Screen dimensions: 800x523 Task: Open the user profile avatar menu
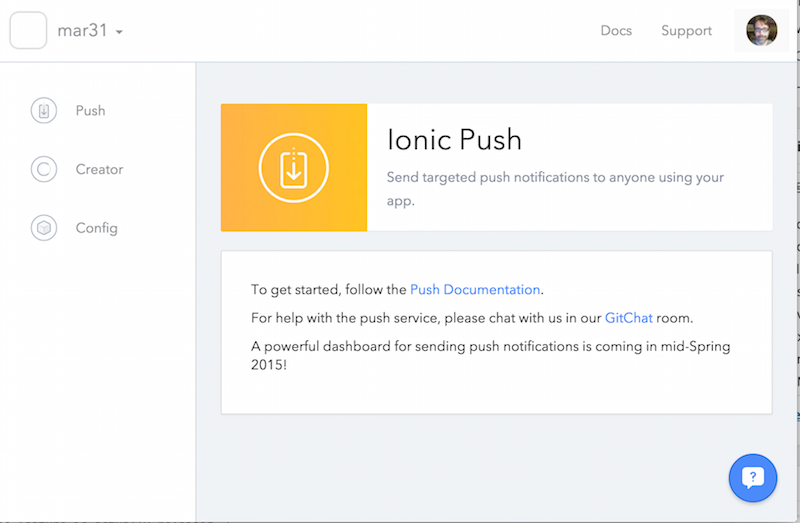[x=762, y=30]
